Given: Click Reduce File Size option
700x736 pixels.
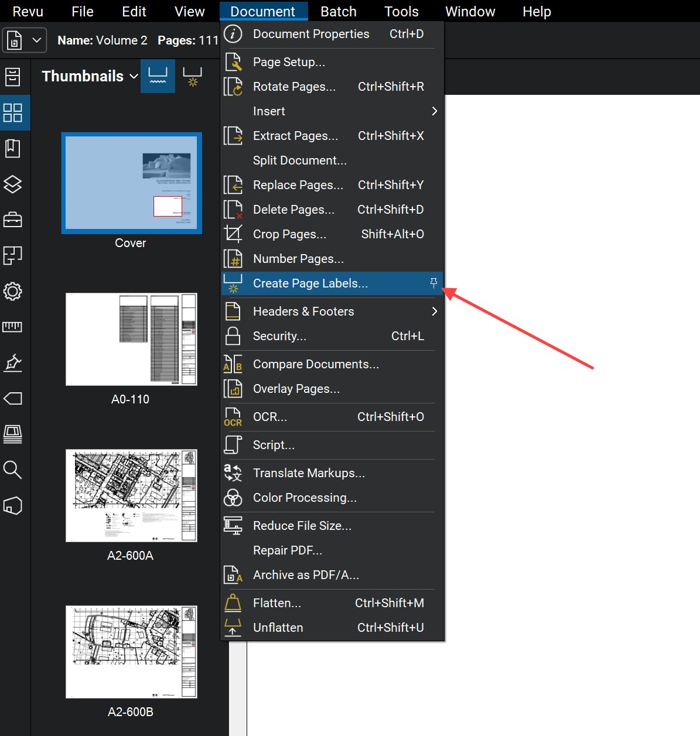Looking at the screenshot, I should coord(302,526).
